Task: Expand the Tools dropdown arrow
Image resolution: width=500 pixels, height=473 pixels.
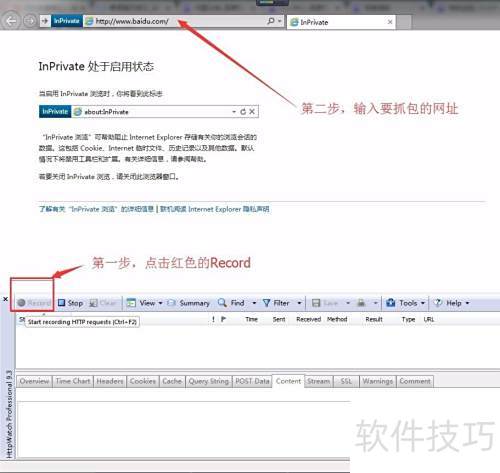Action: point(423,303)
